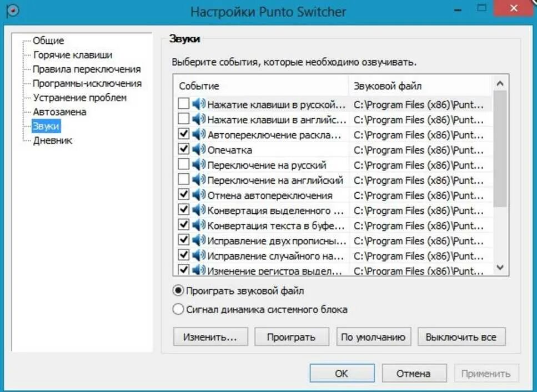Open Горячие клавиши section
Image resolution: width=537 pixels, height=392 pixels.
pyautogui.click(x=73, y=55)
